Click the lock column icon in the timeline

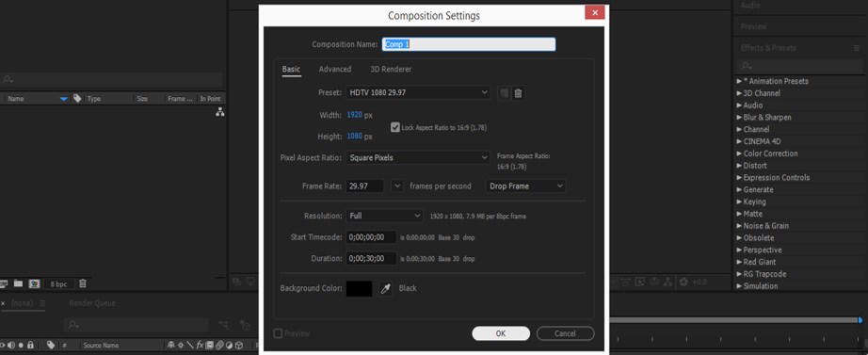tap(30, 345)
